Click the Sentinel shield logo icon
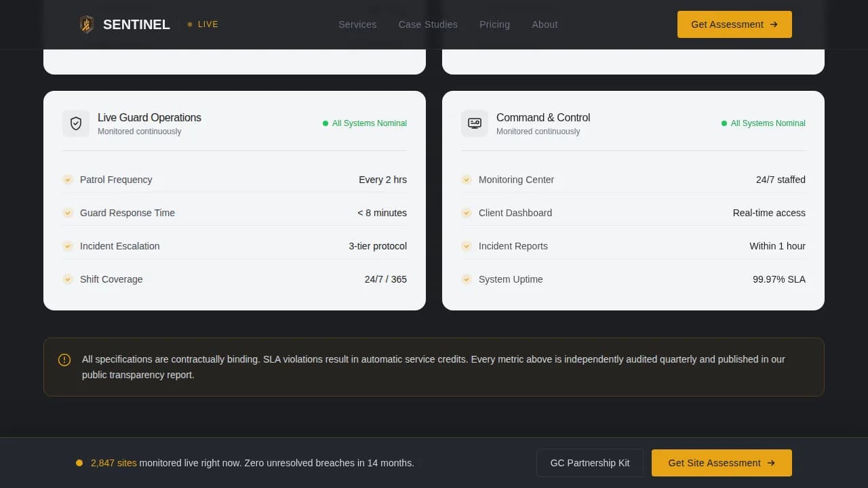The width and height of the screenshot is (868, 488). coord(87,24)
